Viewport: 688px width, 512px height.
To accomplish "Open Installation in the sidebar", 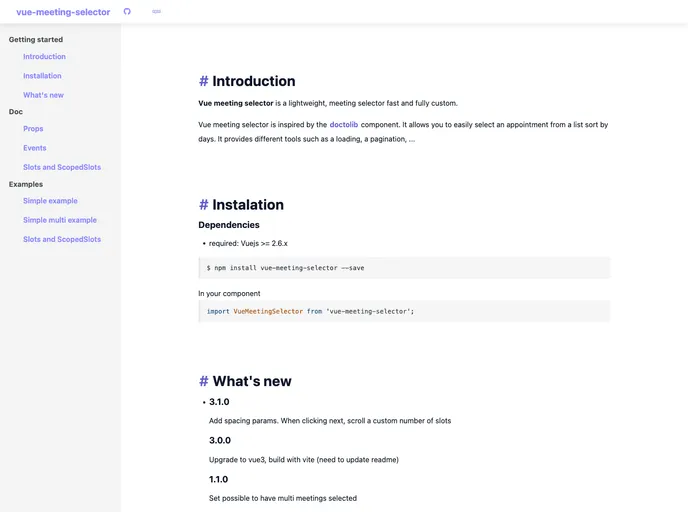I will pos(42,76).
